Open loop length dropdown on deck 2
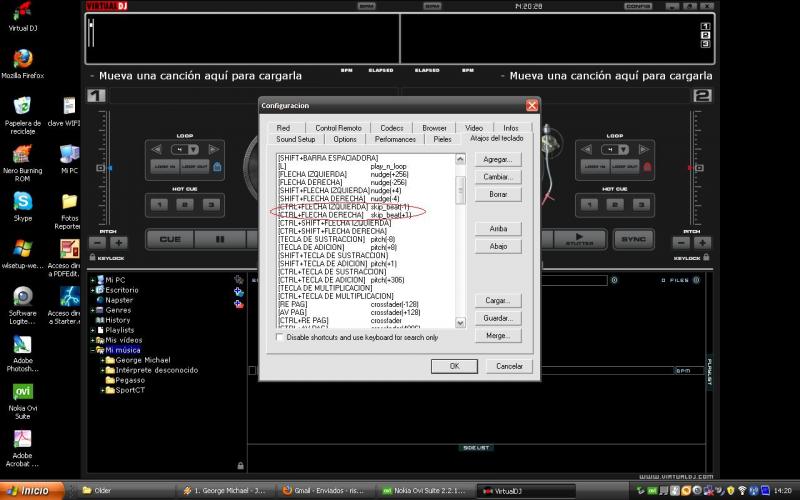 623,149
